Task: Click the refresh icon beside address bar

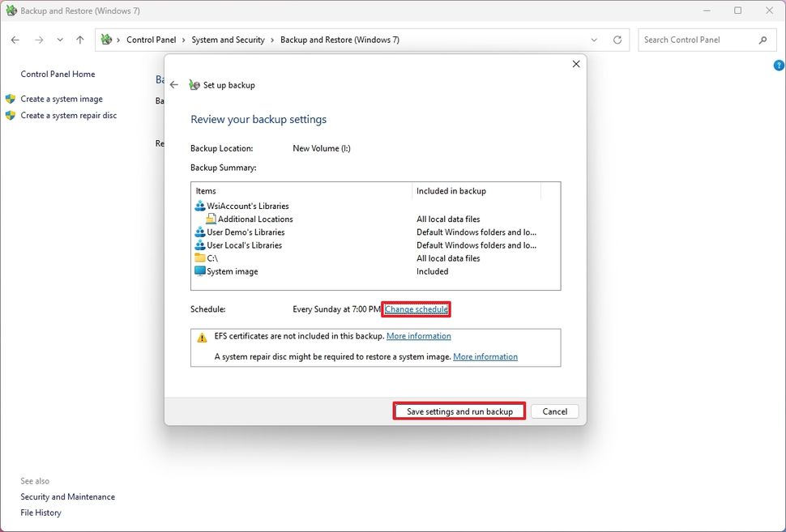Action: (617, 39)
